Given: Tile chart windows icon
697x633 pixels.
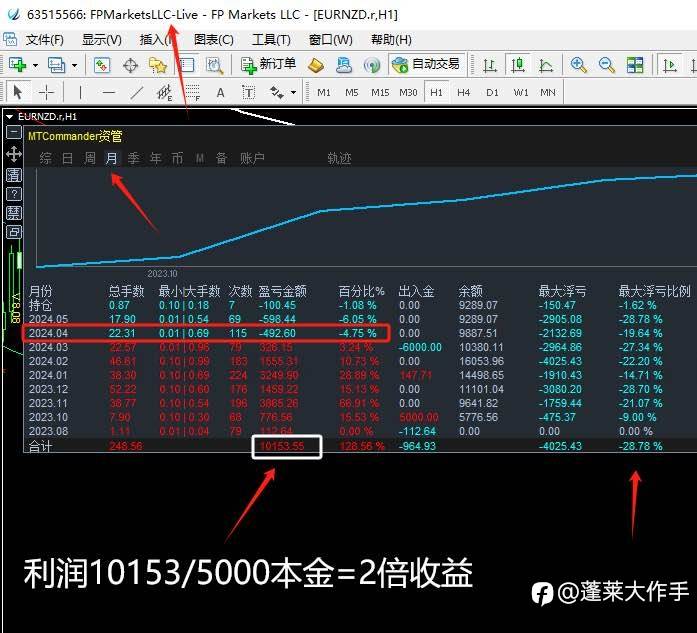Looking at the screenshot, I should coord(635,65).
